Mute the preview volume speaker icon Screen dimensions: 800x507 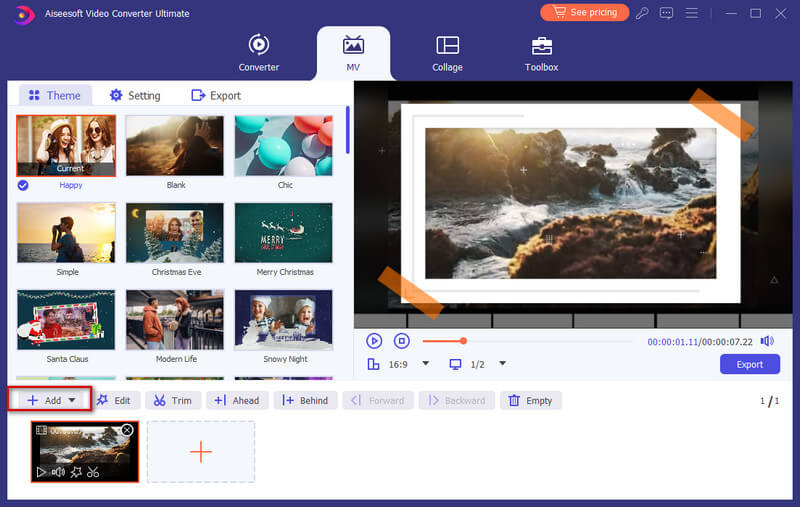767,341
